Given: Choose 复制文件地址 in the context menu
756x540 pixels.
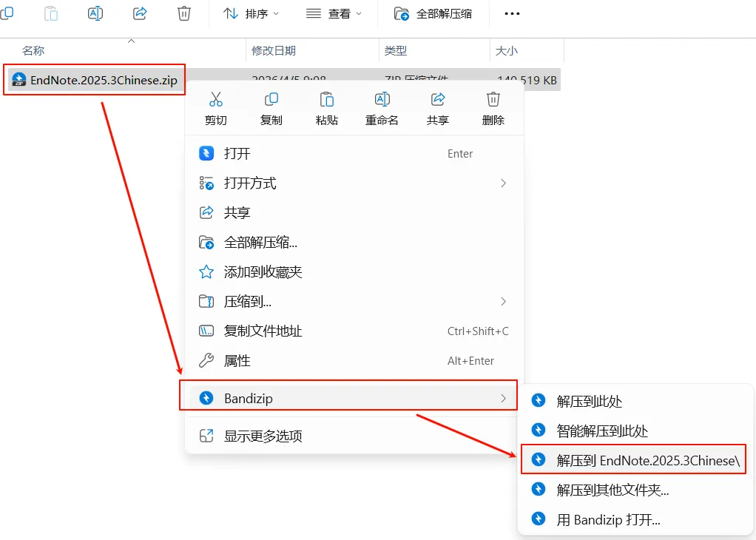Looking at the screenshot, I should pos(354,331).
